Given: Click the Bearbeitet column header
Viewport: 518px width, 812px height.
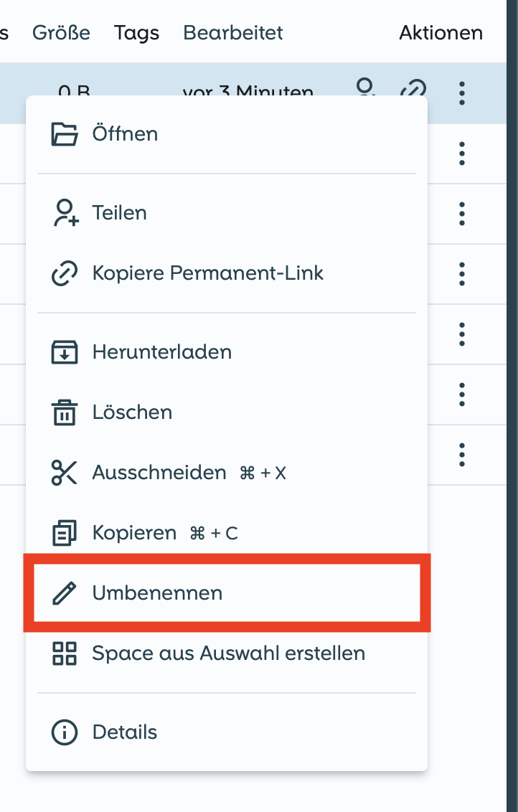Looking at the screenshot, I should tap(233, 32).
